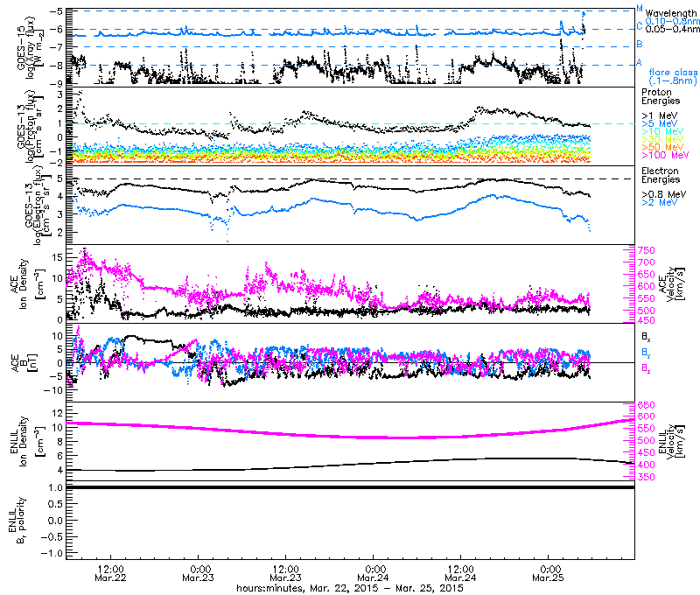The image size is (700, 595).
Task: Click the 350 tick on ENLIL velocity axis
Action: pos(647,477)
